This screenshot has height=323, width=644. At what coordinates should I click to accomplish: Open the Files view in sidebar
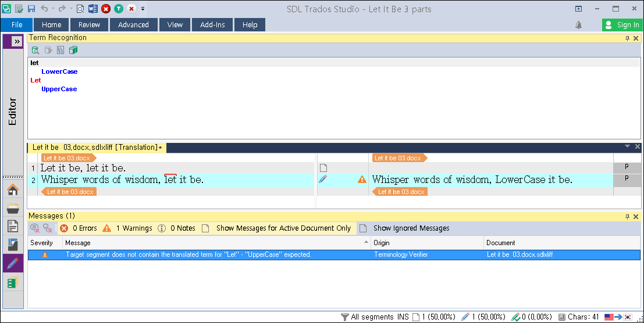[x=13, y=226]
